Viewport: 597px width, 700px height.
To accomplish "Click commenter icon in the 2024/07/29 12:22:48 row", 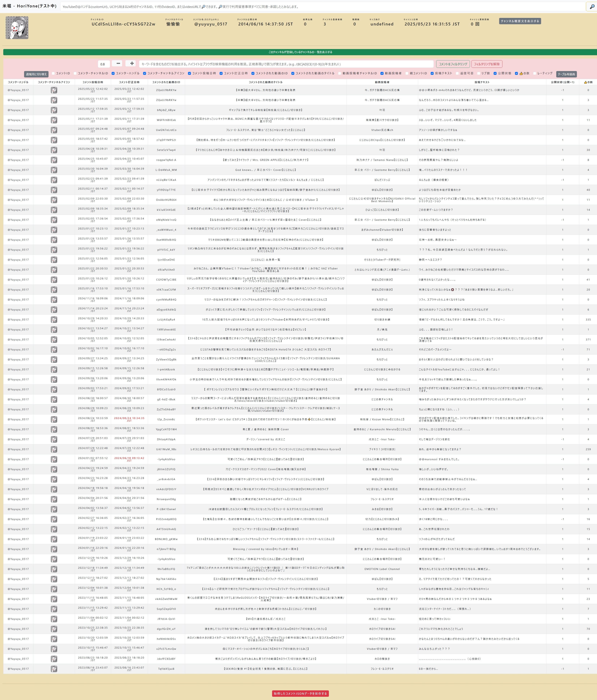I will [54, 449].
